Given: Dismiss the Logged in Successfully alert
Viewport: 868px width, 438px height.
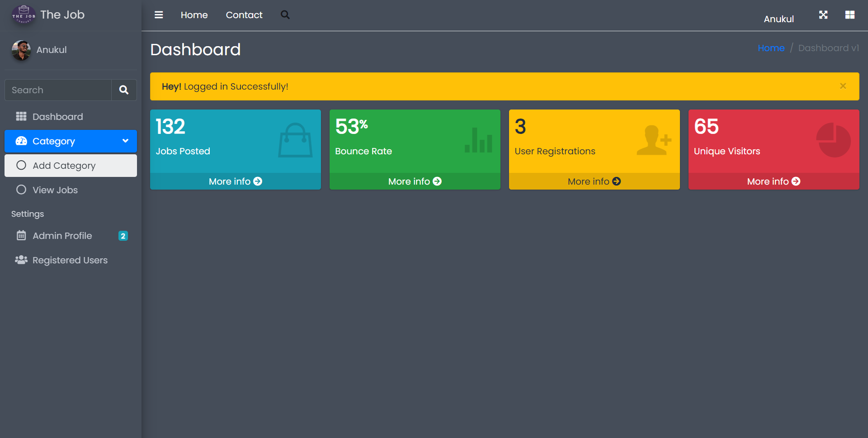Looking at the screenshot, I should tap(843, 86).
